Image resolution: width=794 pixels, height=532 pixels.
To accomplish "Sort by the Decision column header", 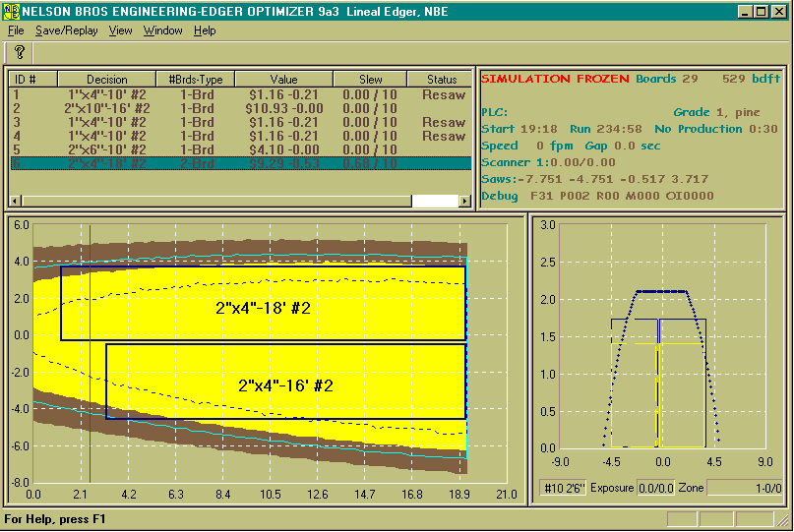I will pos(106,80).
